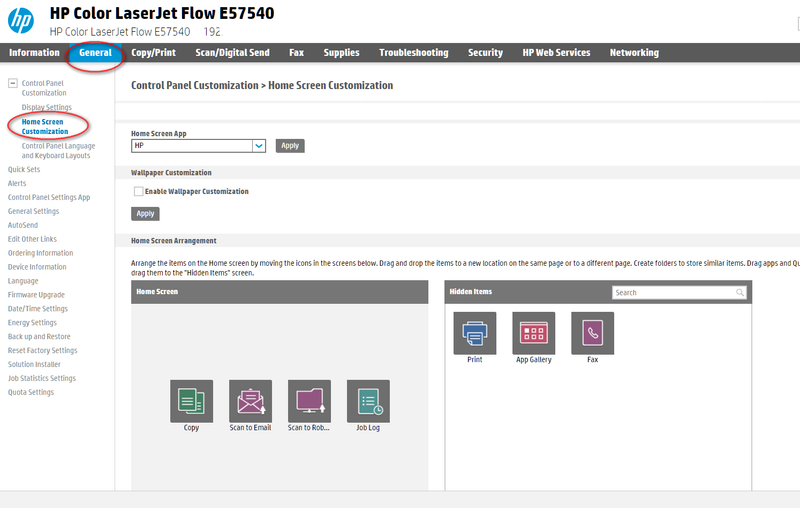Click the Home Screen panel header

280,292
